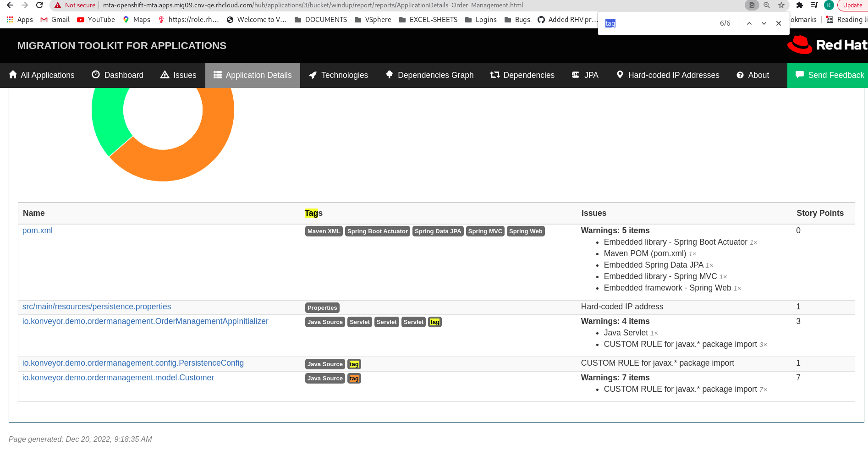Click the Spring Web tag
This screenshot has width=868, height=461.
tap(526, 231)
